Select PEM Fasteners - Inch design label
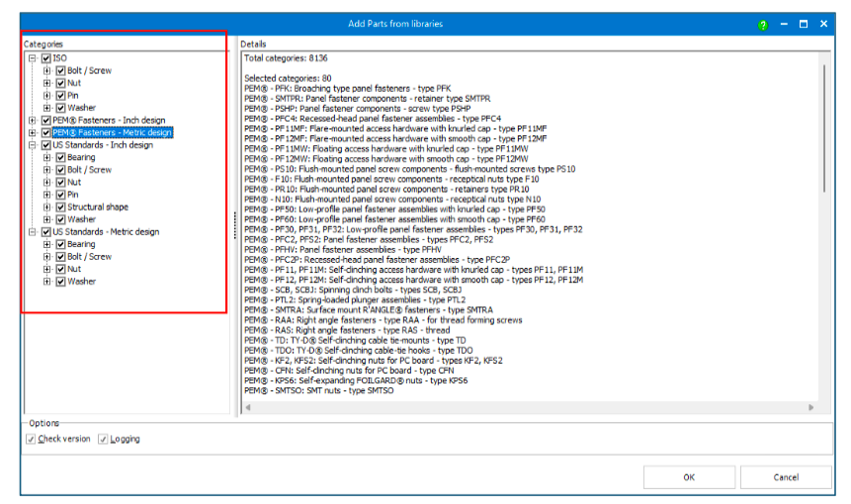This screenshot has width=851, height=504. [x=109, y=121]
